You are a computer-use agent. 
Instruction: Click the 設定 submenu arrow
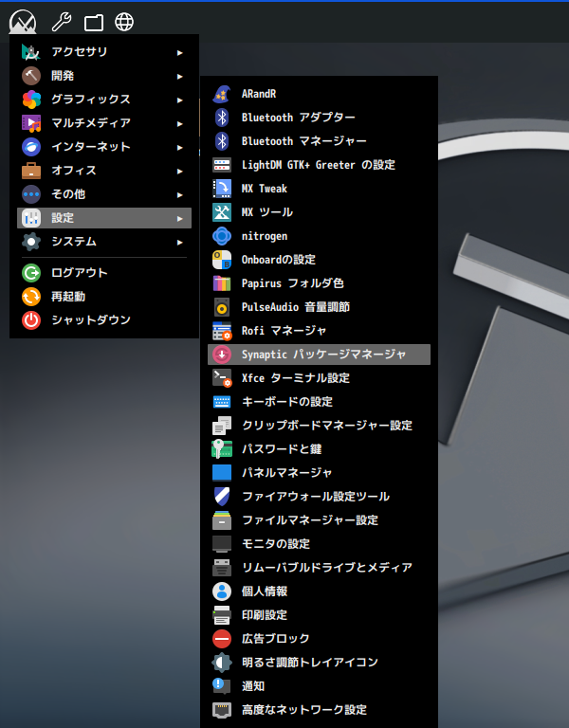[x=180, y=218]
